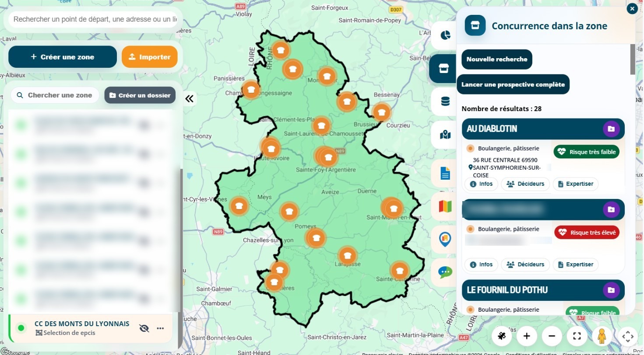The width and height of the screenshot is (644, 355).
Task: View Décideurs for the Risque très élevé business
Action: pos(525,265)
